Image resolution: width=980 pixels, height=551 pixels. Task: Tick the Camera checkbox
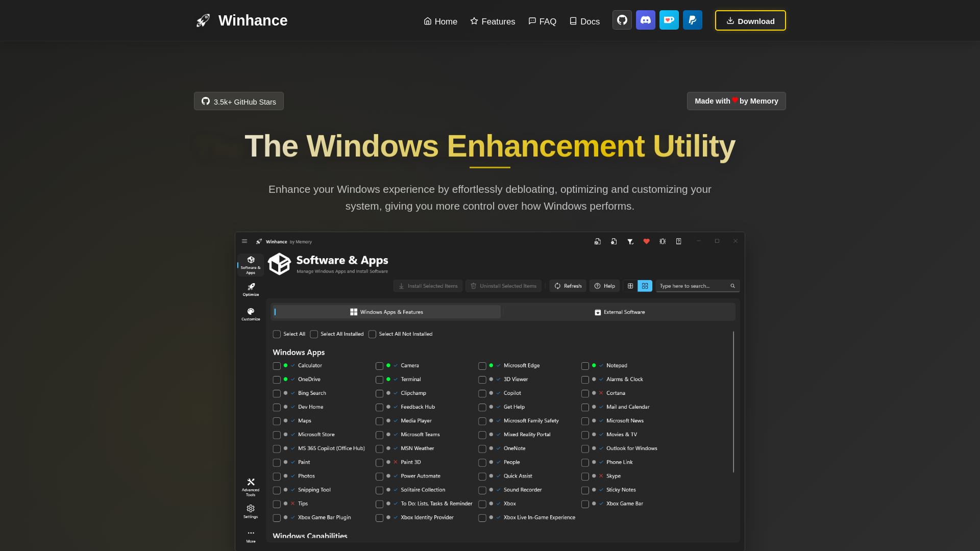click(379, 366)
